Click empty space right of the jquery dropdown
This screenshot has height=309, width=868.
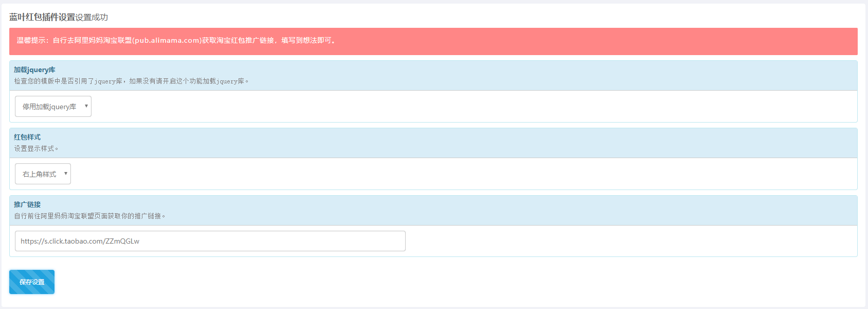click(463, 107)
